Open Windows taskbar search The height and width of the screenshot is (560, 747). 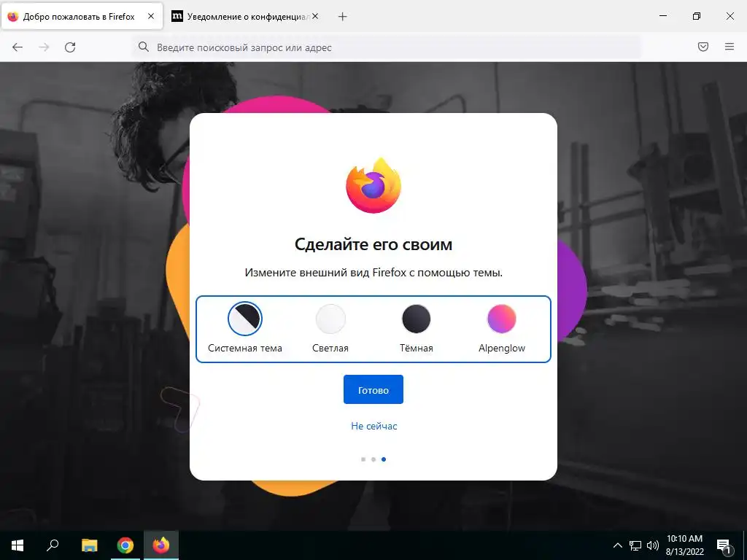click(x=53, y=545)
